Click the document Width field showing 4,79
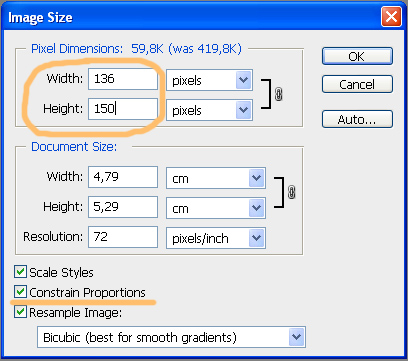408x361 pixels. point(123,177)
